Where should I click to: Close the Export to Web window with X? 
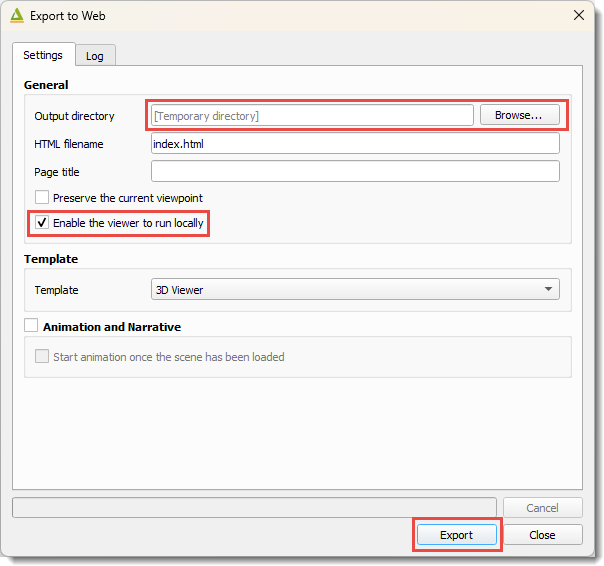pos(579,15)
